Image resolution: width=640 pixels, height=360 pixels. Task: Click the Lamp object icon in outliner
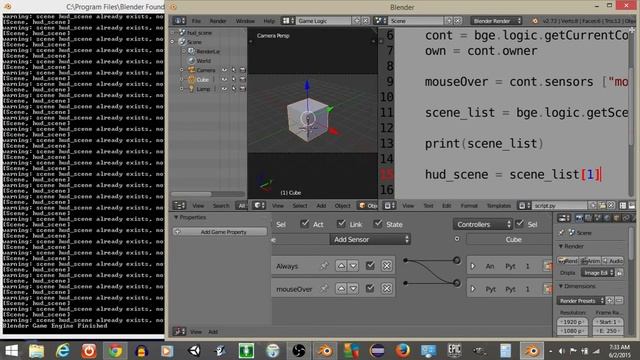pyautogui.click(x=191, y=89)
